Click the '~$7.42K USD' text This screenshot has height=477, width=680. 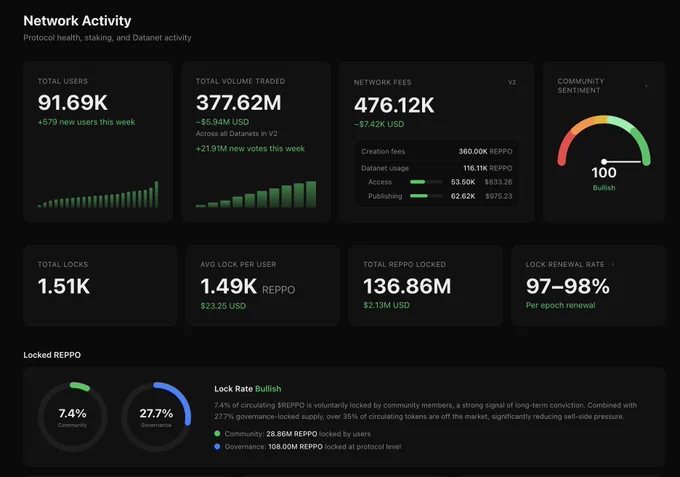(x=379, y=124)
